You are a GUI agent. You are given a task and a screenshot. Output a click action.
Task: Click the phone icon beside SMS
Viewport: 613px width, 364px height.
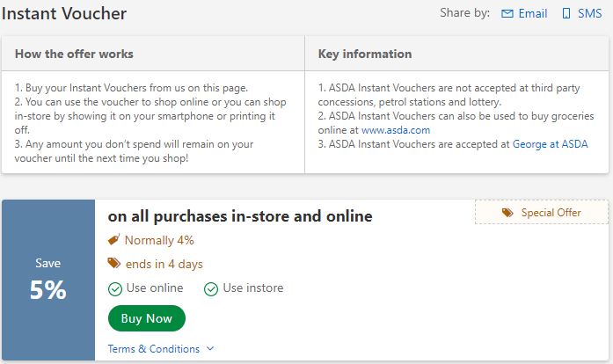coord(566,14)
